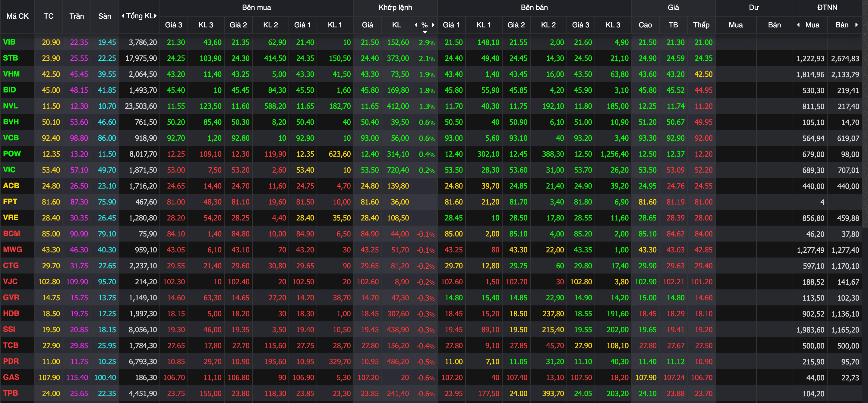Click the Khớp lệnh group header

pyautogui.click(x=395, y=8)
